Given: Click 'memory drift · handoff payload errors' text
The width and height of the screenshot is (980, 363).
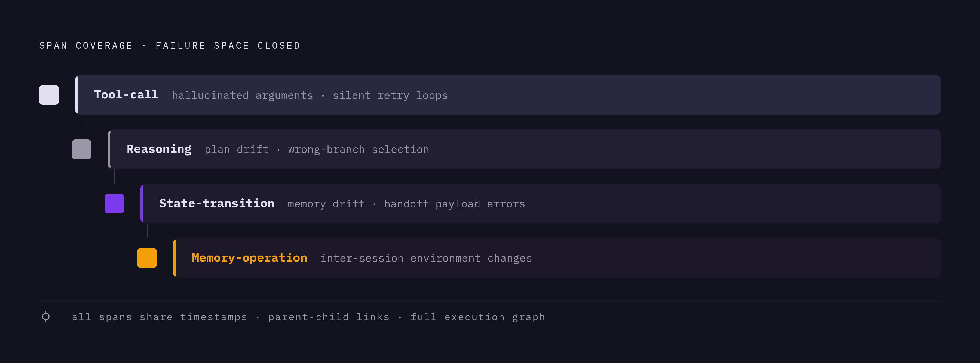Looking at the screenshot, I should [x=406, y=204].
